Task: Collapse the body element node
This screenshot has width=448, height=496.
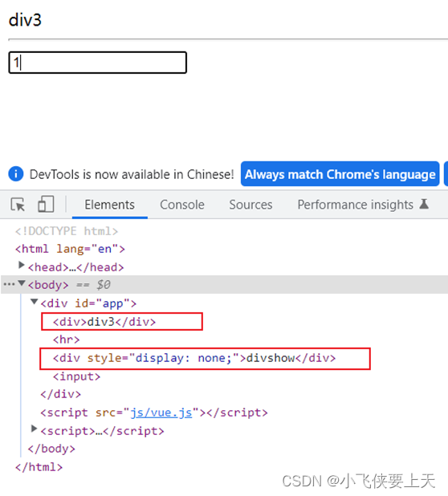Action: pyautogui.click(x=22, y=283)
